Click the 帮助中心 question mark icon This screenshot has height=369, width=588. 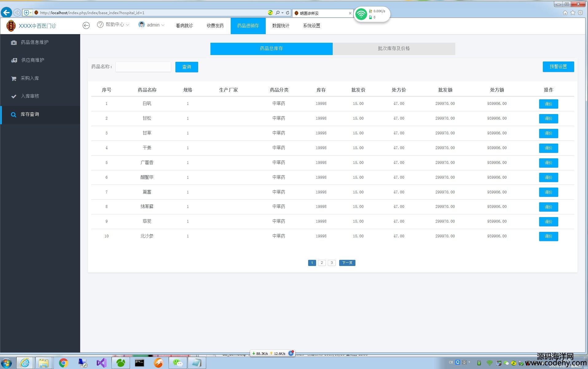point(100,25)
